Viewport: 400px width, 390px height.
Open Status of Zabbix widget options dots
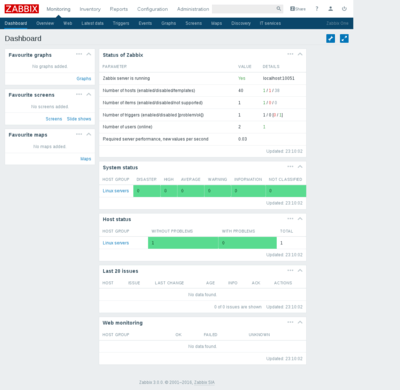(290, 54)
